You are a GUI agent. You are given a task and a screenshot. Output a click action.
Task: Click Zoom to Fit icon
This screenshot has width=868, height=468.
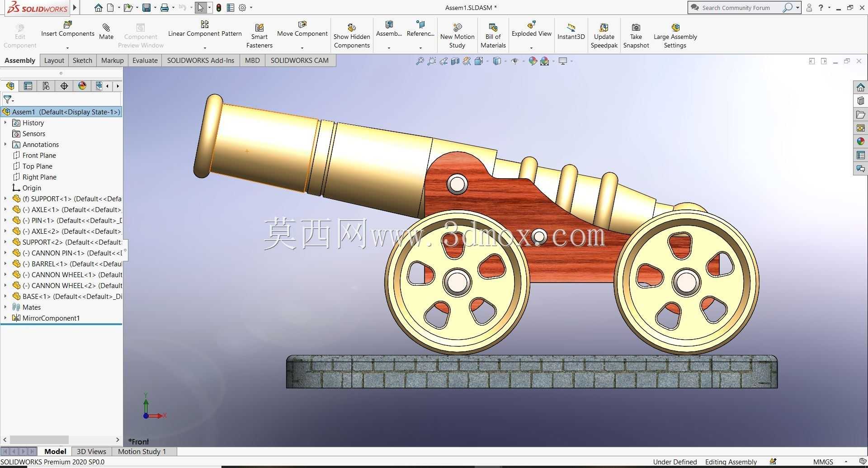420,61
